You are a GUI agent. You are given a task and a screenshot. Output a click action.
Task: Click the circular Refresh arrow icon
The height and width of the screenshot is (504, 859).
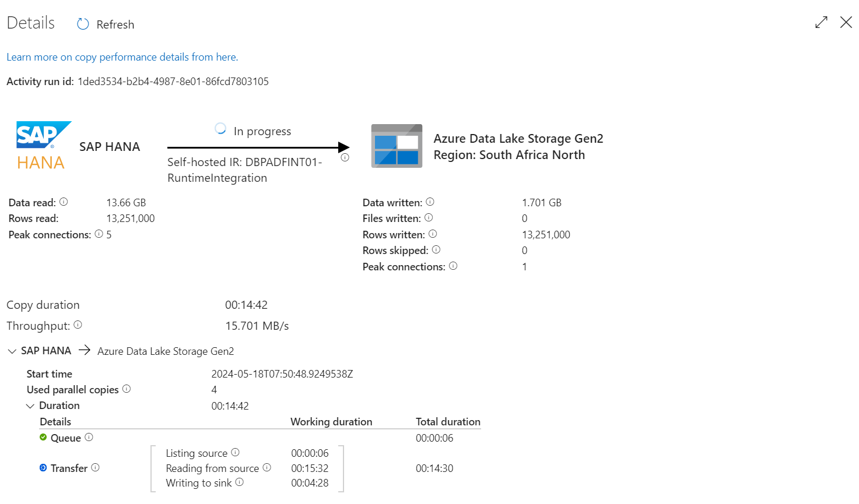[x=83, y=24]
